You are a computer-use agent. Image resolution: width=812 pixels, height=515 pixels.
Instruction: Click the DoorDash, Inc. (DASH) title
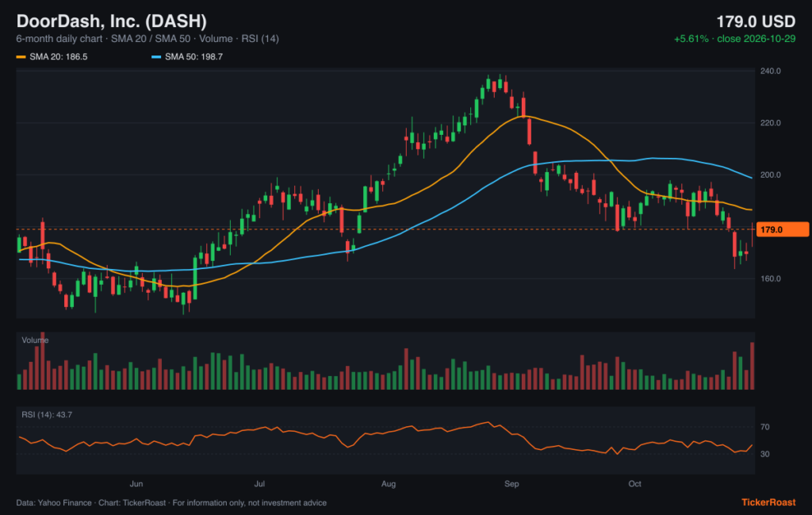point(111,21)
